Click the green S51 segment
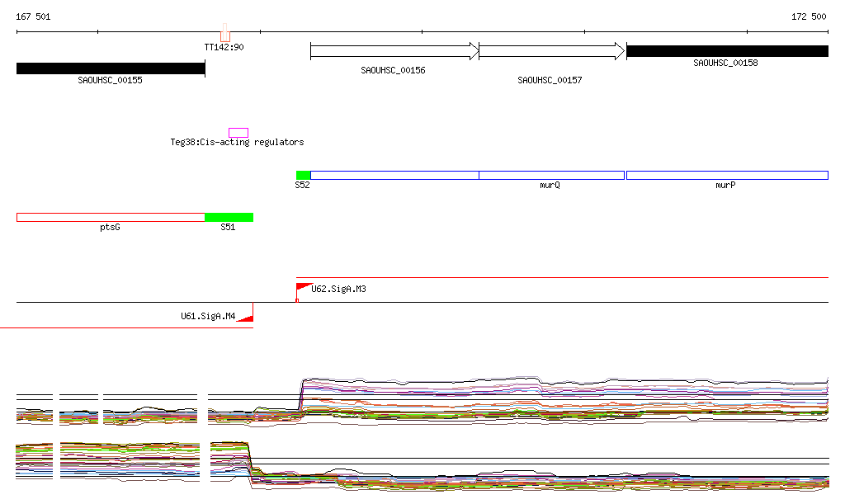Viewport: 845px width, 504px height. [229, 218]
